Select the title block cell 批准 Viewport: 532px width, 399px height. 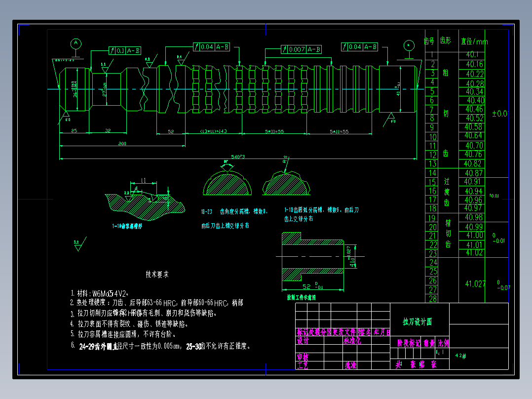(x=350, y=365)
